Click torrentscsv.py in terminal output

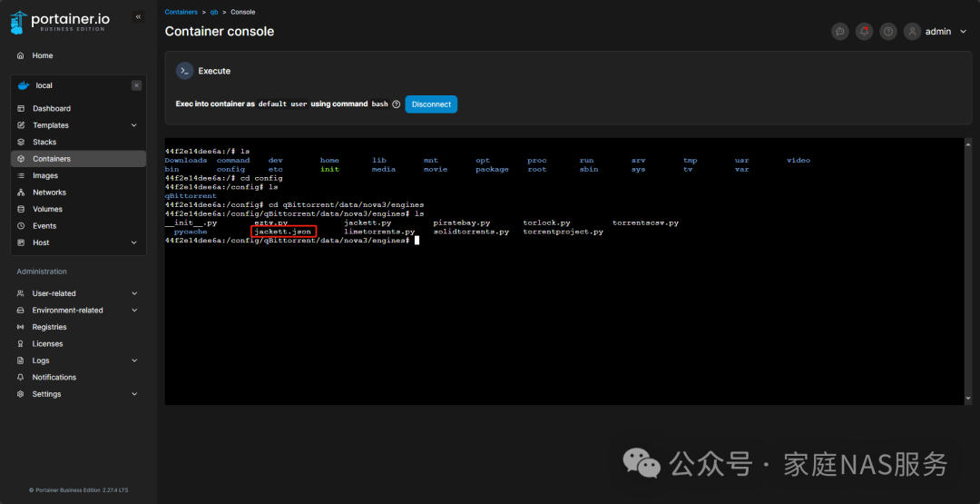646,222
